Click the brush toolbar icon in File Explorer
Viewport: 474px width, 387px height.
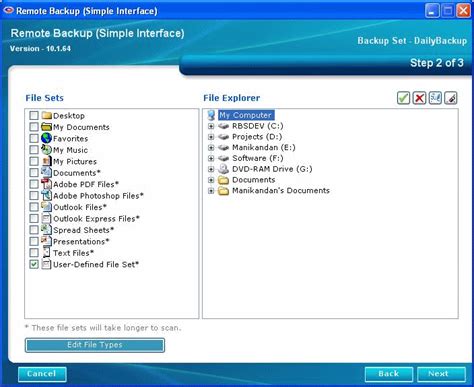[x=451, y=98]
